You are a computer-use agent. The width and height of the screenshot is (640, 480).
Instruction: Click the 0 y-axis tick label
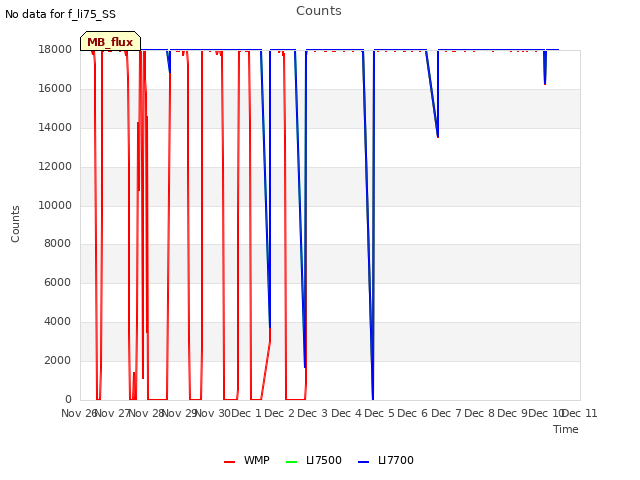pos(69,399)
